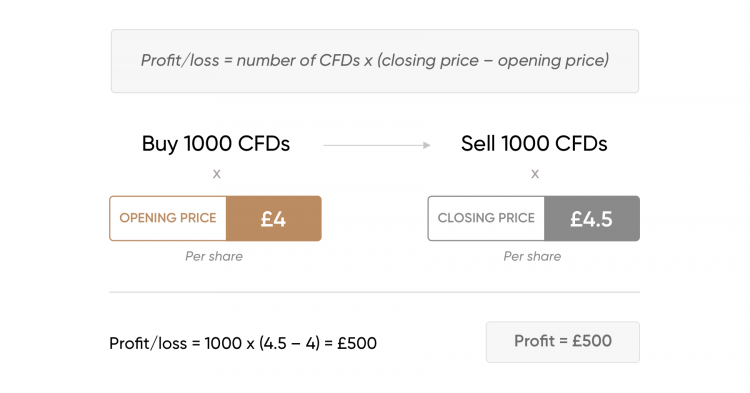Select the gray £4.5 price box
750x393 pixels.
coord(592,218)
